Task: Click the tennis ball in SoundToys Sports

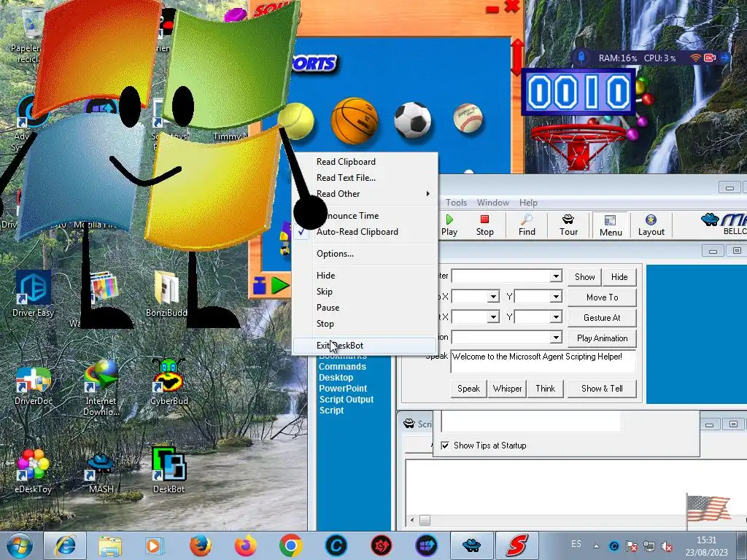Action: pos(296,121)
